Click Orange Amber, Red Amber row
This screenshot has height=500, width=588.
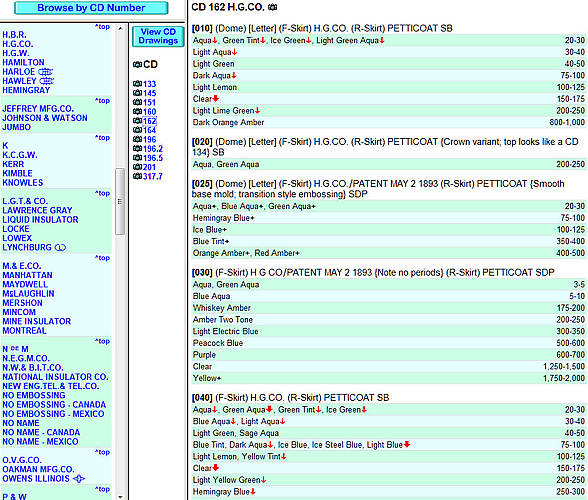pyautogui.click(x=388, y=253)
